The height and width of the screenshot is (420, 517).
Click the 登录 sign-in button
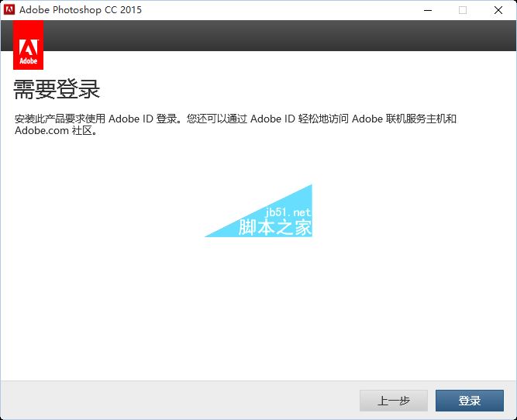469,401
